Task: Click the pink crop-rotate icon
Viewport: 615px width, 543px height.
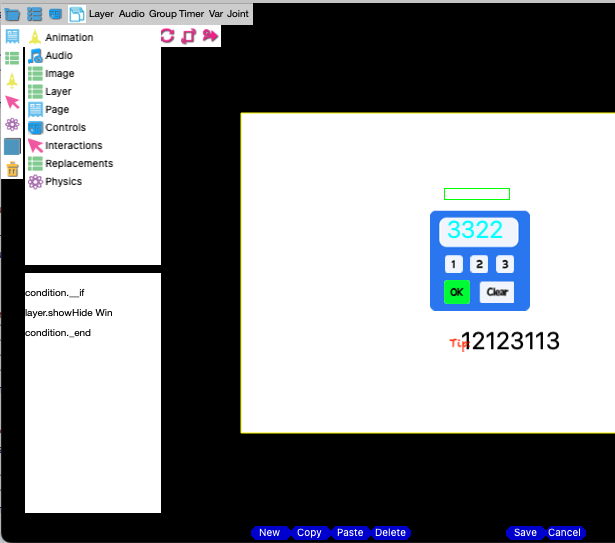Action: (x=189, y=36)
